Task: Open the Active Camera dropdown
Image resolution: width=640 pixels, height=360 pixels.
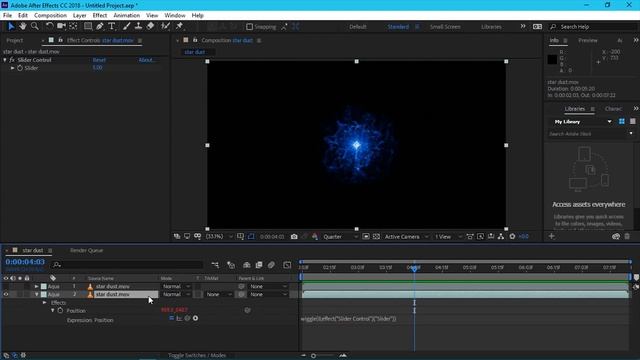Action: pos(406,237)
